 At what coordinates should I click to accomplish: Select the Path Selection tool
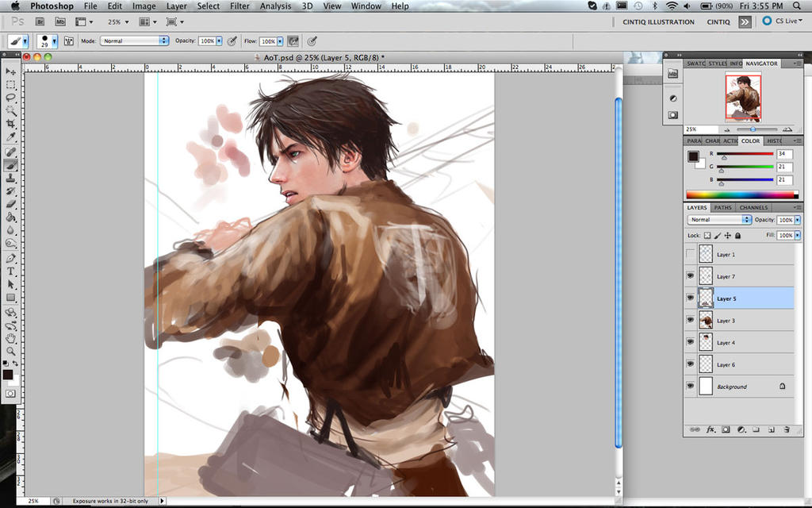(x=10, y=285)
